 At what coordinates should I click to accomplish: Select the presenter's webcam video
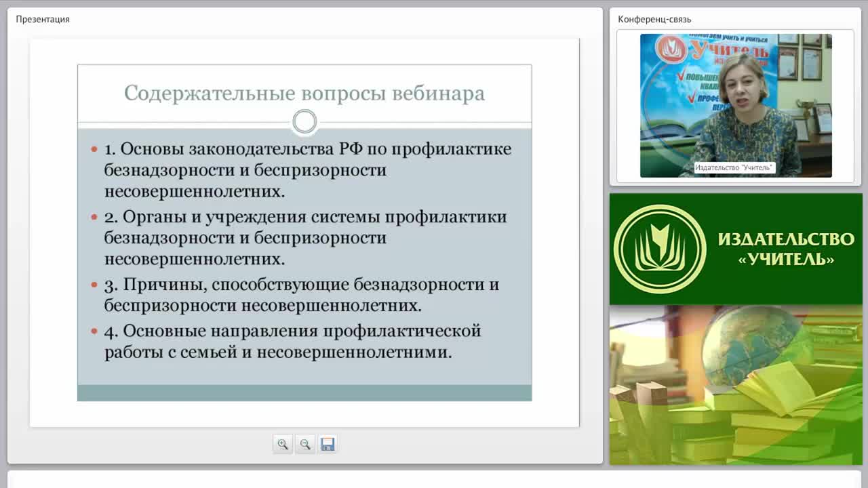click(x=736, y=106)
